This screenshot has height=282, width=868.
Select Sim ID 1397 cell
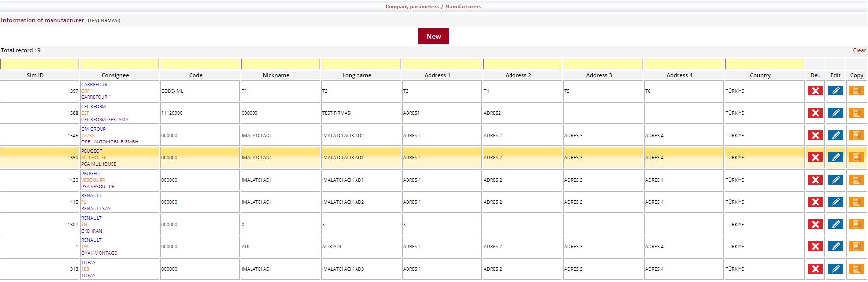[40, 91]
